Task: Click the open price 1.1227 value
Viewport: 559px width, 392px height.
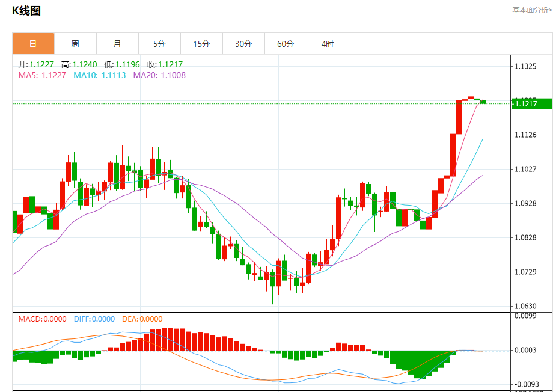Action: point(41,64)
